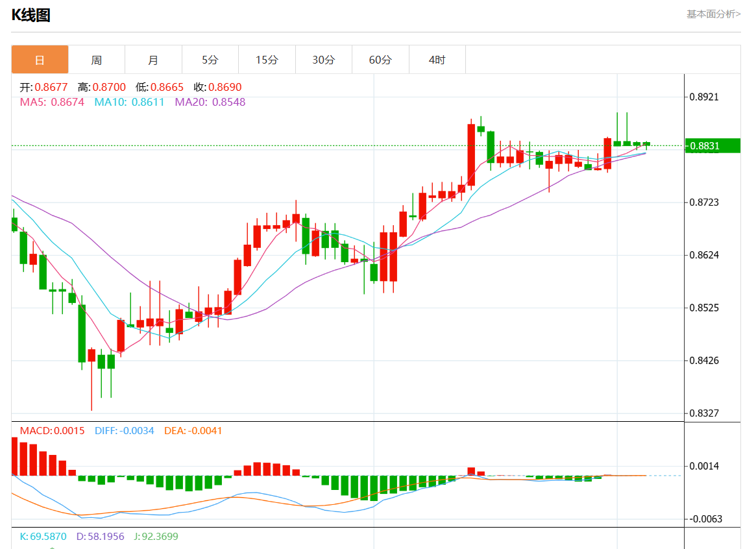Click the 收:0.8690 close value

pyautogui.click(x=217, y=87)
